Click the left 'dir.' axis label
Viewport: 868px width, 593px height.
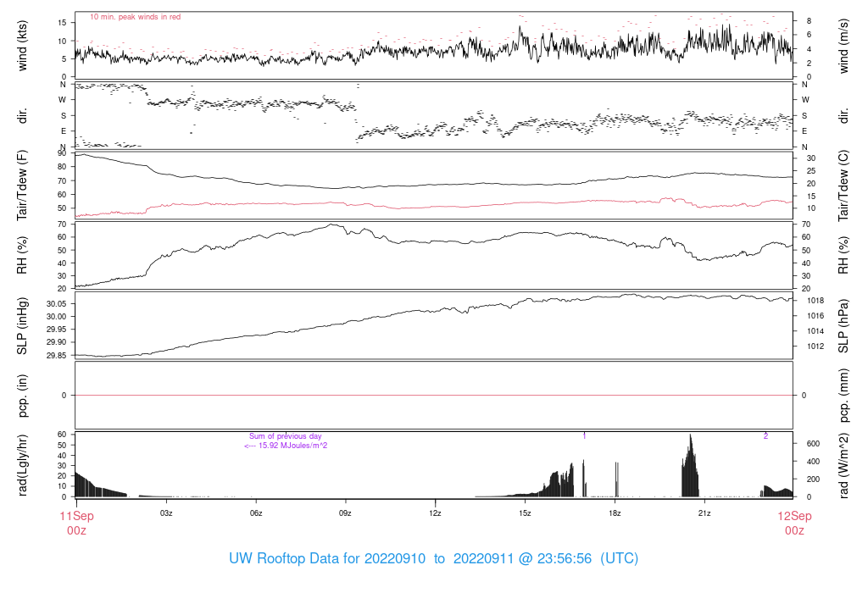[x=22, y=115]
